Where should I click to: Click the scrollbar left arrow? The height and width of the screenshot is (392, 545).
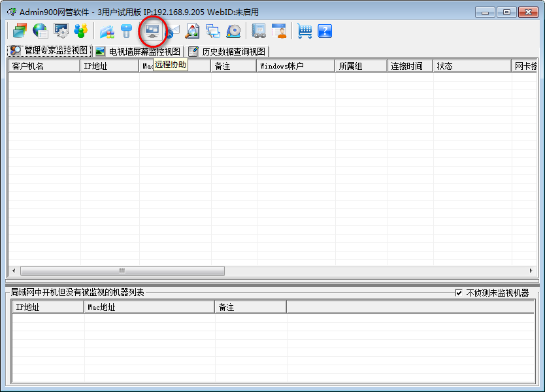[x=14, y=270]
